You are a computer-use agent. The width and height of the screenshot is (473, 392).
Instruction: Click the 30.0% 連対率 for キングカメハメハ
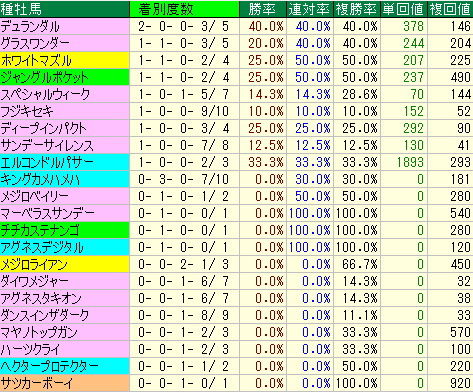(x=313, y=179)
